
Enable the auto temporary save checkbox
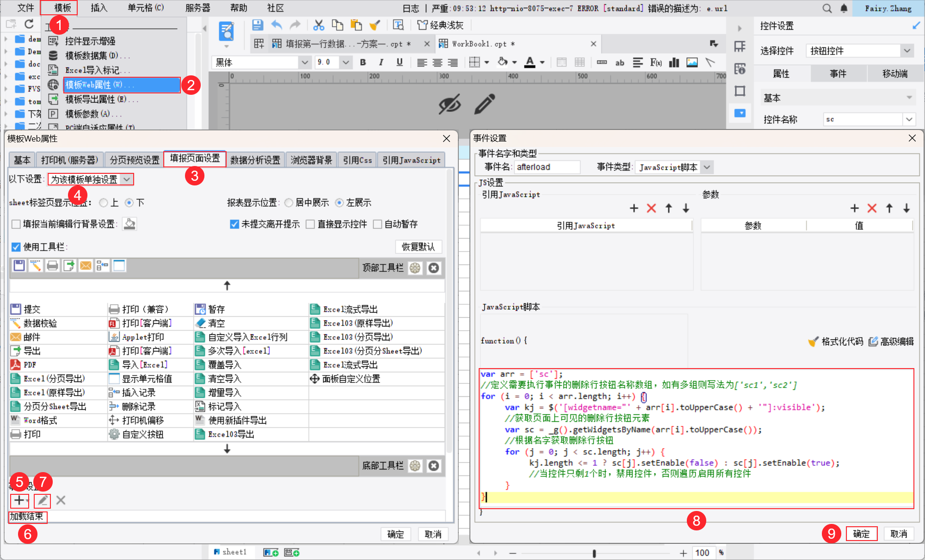pyautogui.click(x=378, y=224)
